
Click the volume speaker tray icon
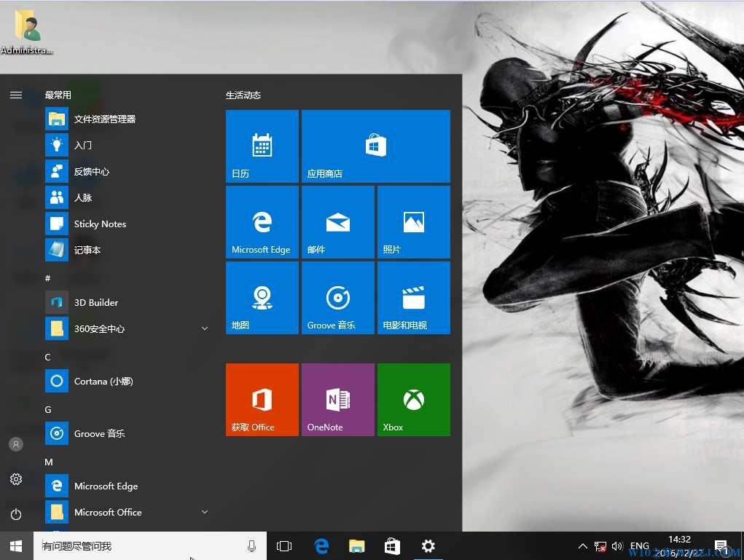[616, 546]
